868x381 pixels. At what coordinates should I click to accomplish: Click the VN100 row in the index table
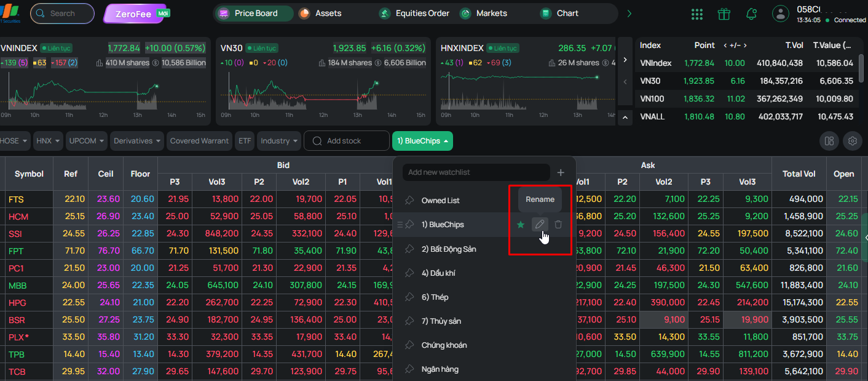tap(748, 98)
